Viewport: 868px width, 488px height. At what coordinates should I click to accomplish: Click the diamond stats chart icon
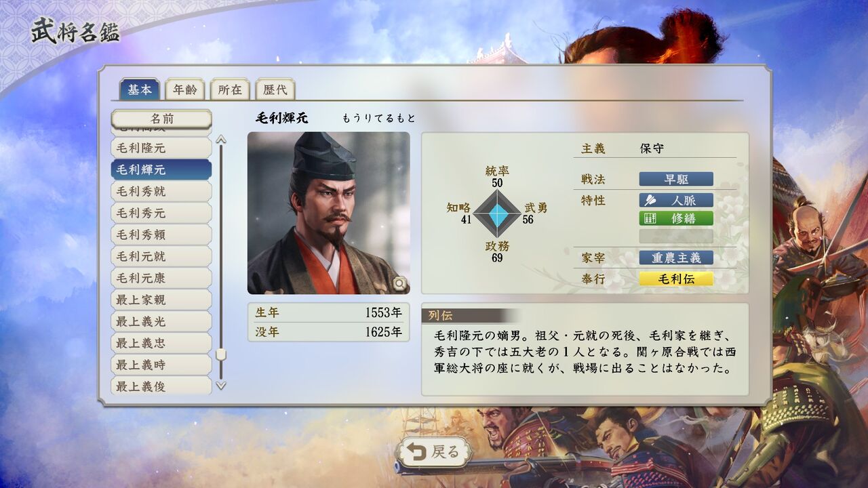point(498,212)
